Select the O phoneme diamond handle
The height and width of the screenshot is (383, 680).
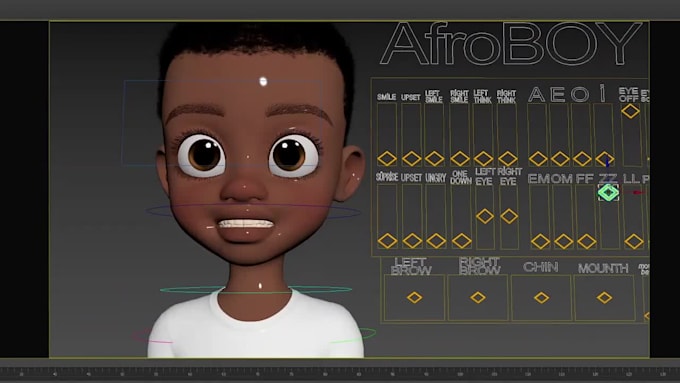582,159
